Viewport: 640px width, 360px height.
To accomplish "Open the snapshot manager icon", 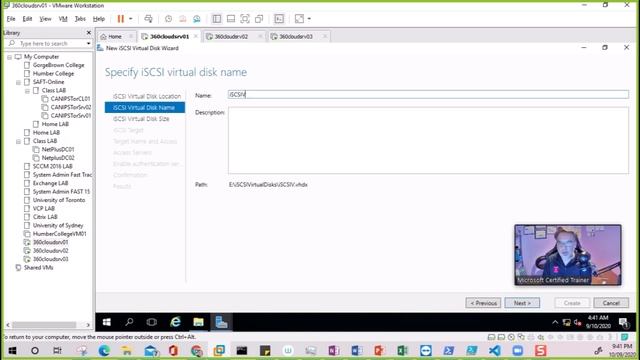I will click(197, 19).
